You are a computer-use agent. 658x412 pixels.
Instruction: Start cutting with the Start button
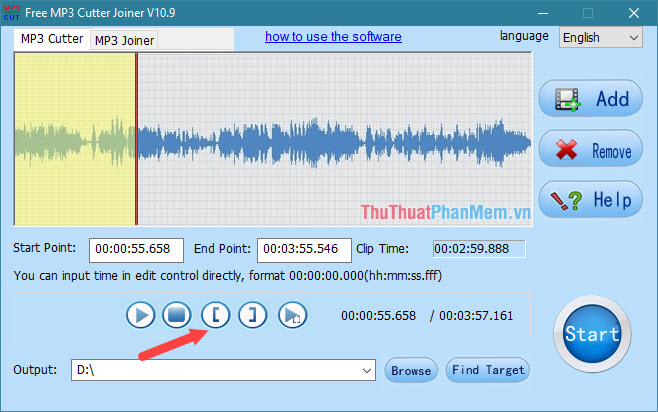point(592,334)
